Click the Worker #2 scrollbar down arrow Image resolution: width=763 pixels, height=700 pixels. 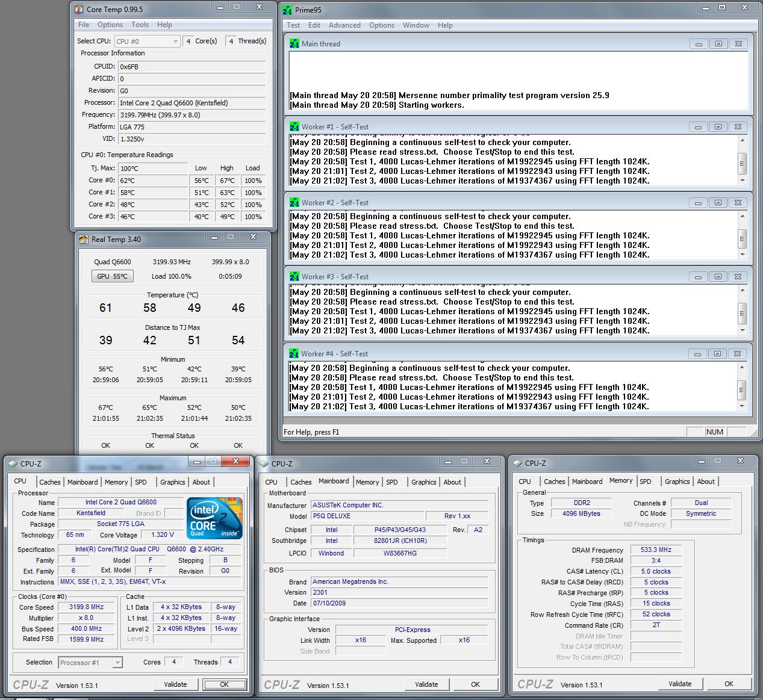(x=743, y=255)
